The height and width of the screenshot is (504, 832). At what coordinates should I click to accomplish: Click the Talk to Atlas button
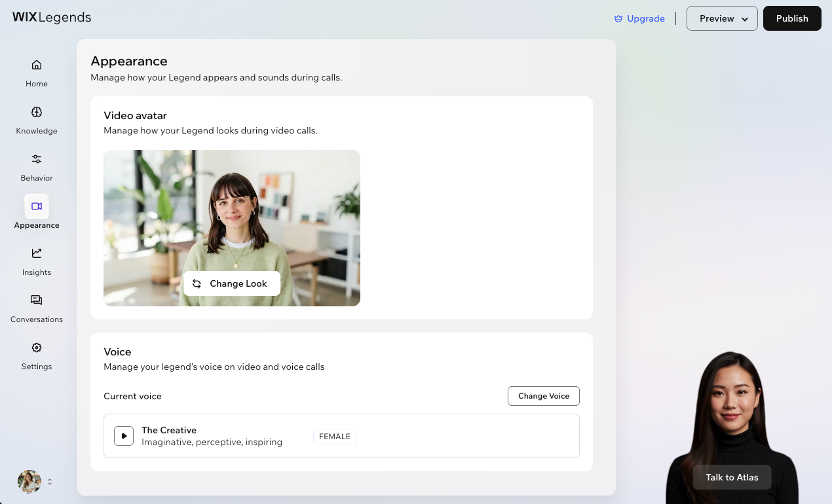click(732, 477)
